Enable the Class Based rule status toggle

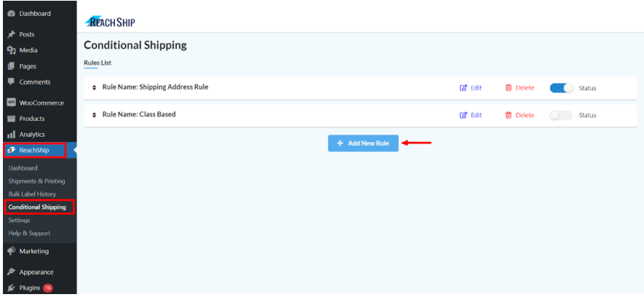point(561,116)
